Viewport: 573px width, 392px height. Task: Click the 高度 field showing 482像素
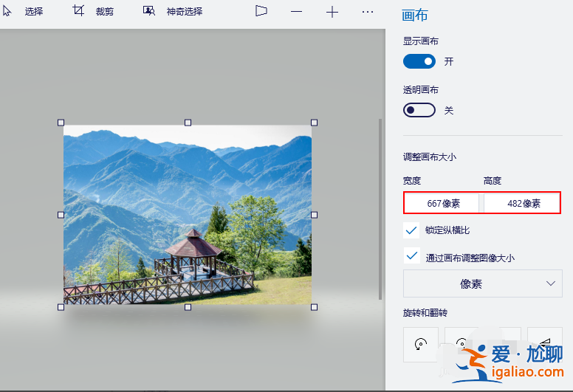pyautogui.click(x=522, y=203)
